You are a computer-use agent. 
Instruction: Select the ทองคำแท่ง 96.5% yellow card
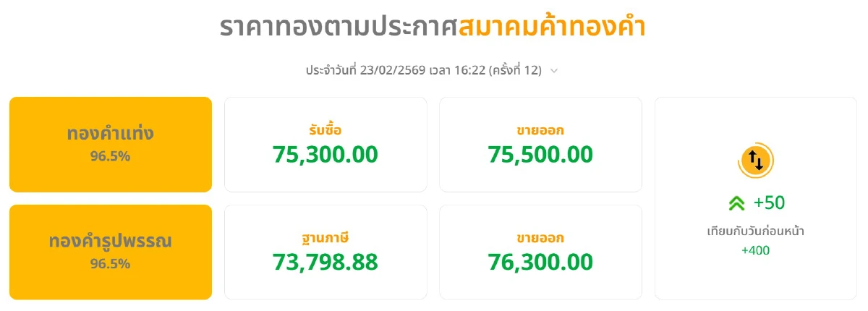[x=111, y=145]
